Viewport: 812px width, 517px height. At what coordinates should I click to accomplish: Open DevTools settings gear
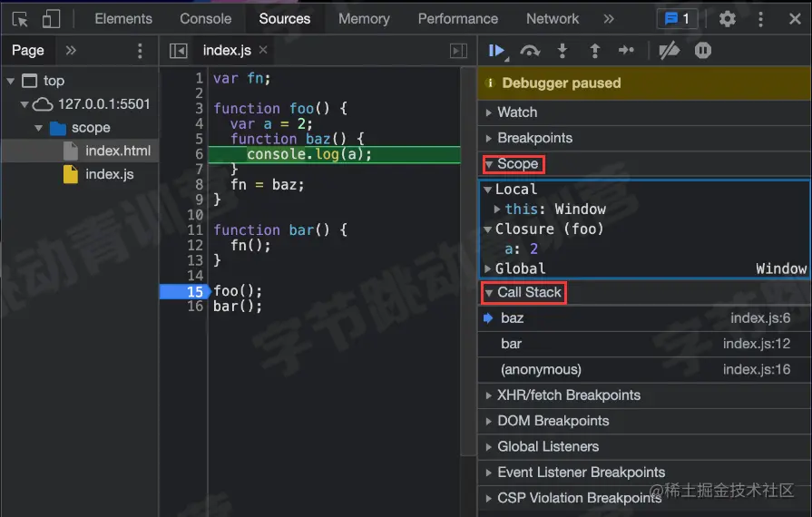(727, 19)
